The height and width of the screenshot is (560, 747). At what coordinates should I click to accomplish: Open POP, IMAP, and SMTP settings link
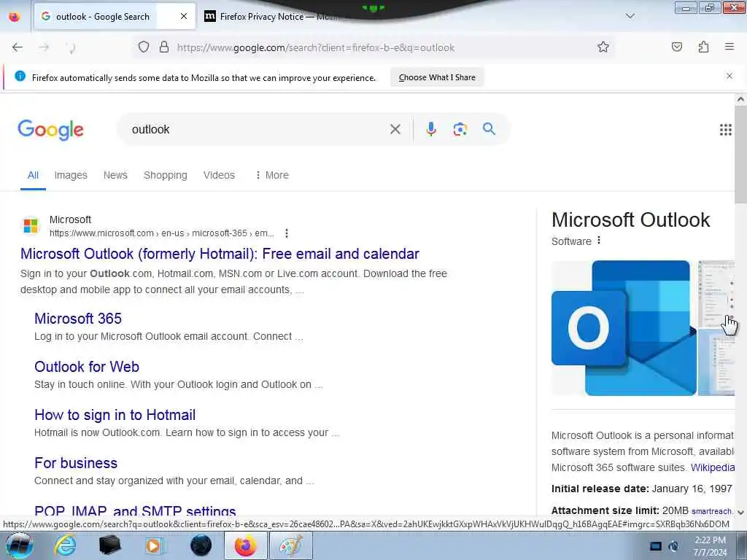pos(135,511)
